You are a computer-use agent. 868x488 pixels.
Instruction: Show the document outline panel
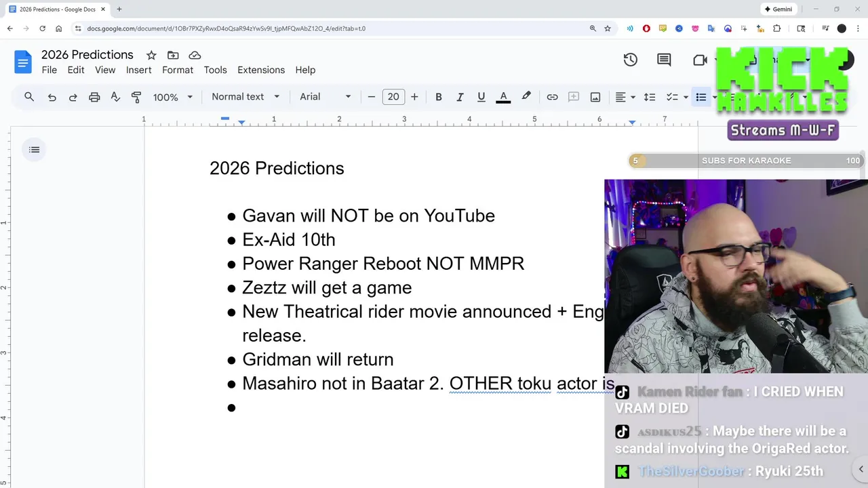[35, 150]
